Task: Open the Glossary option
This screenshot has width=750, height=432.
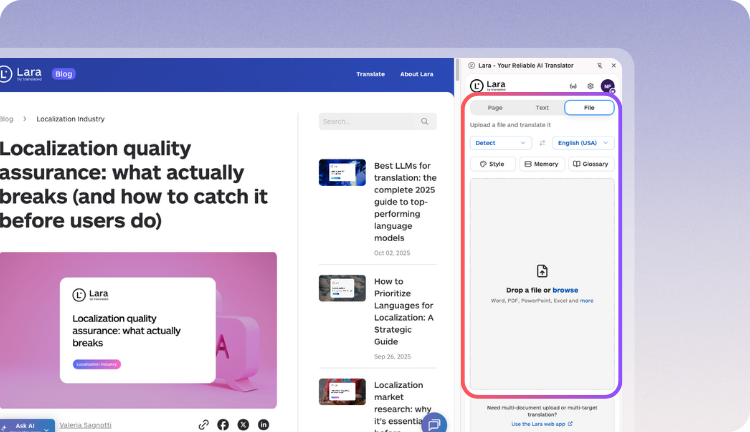Action: (591, 164)
